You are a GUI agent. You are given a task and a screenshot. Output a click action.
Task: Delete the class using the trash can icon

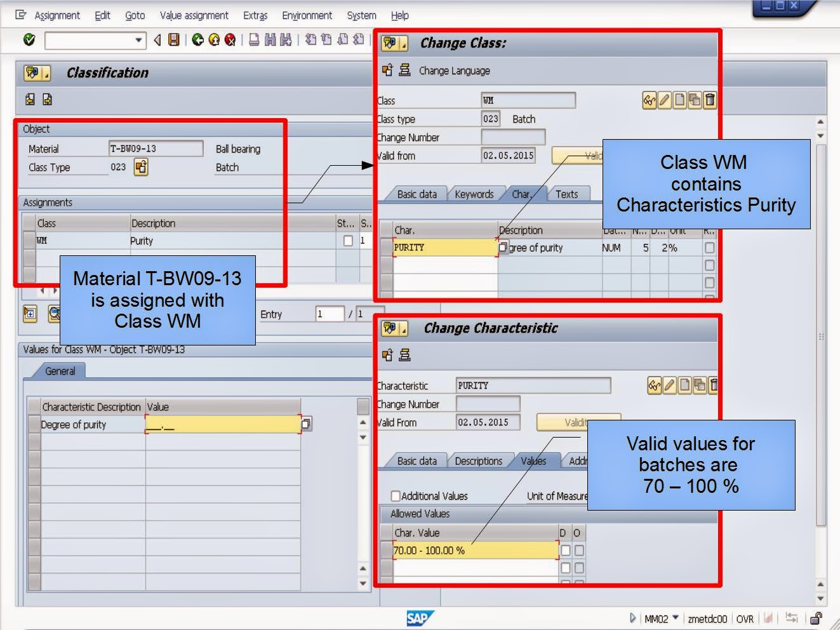pyautogui.click(x=709, y=100)
